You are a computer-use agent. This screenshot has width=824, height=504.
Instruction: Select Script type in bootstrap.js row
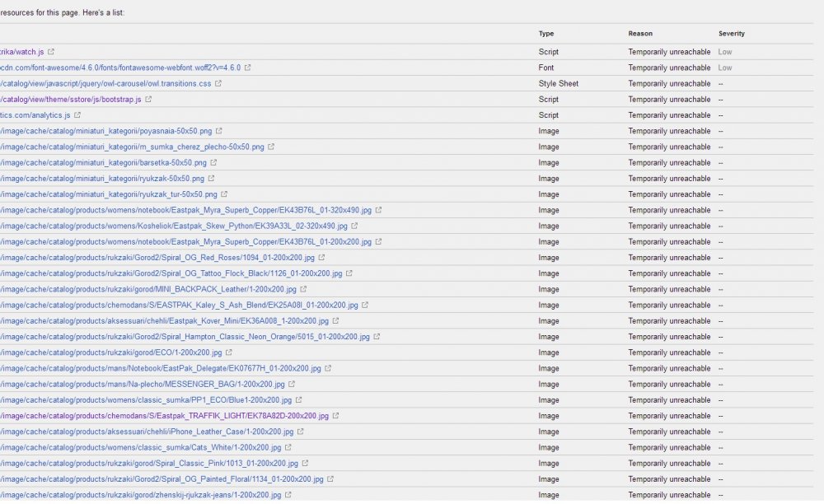pos(548,99)
